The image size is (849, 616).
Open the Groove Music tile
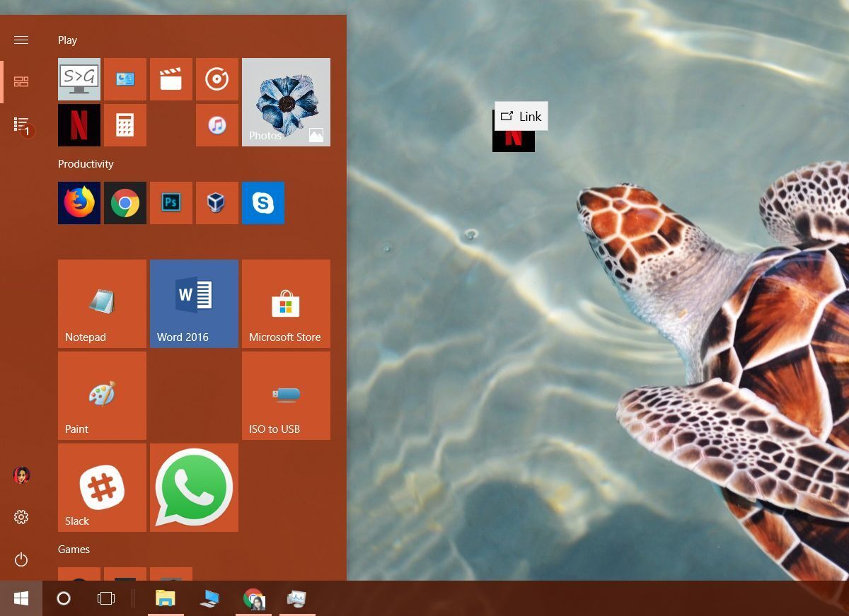pos(216,79)
